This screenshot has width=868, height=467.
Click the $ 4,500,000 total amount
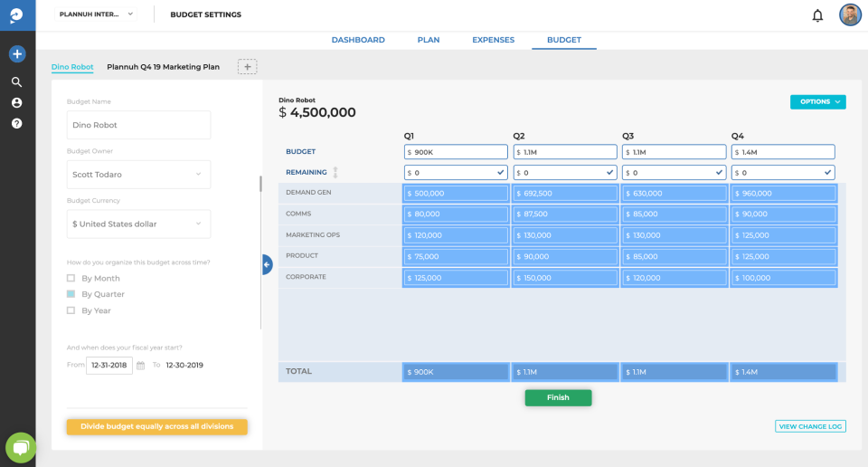[x=317, y=112]
